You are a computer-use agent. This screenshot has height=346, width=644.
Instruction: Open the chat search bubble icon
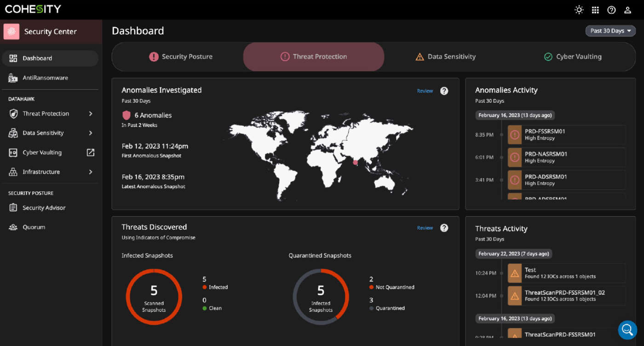tap(627, 329)
